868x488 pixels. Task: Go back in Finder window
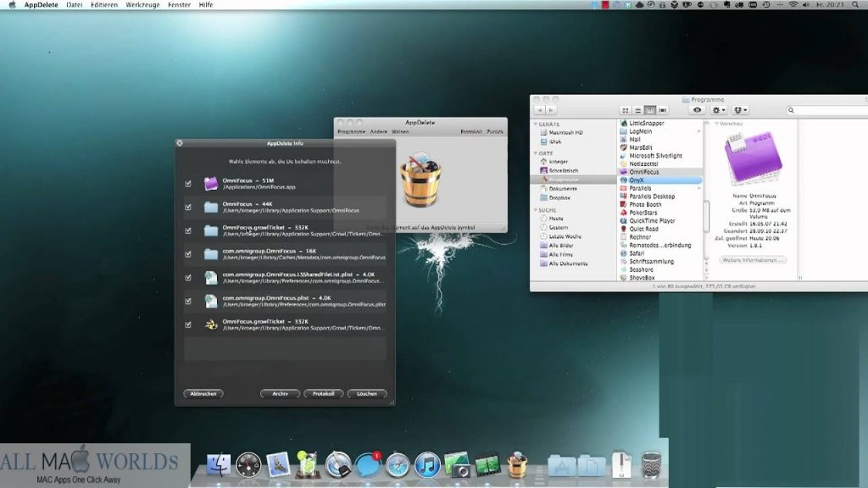tap(540, 110)
